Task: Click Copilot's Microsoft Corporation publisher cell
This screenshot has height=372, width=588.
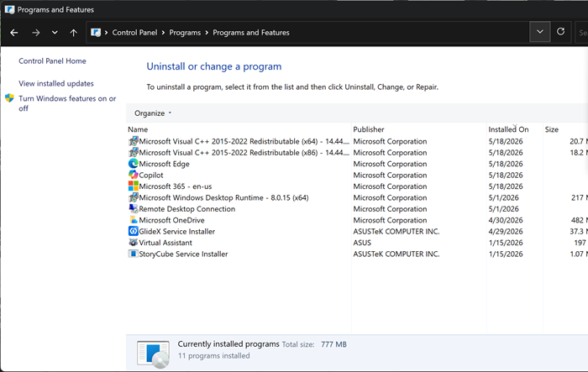Action: (x=390, y=176)
